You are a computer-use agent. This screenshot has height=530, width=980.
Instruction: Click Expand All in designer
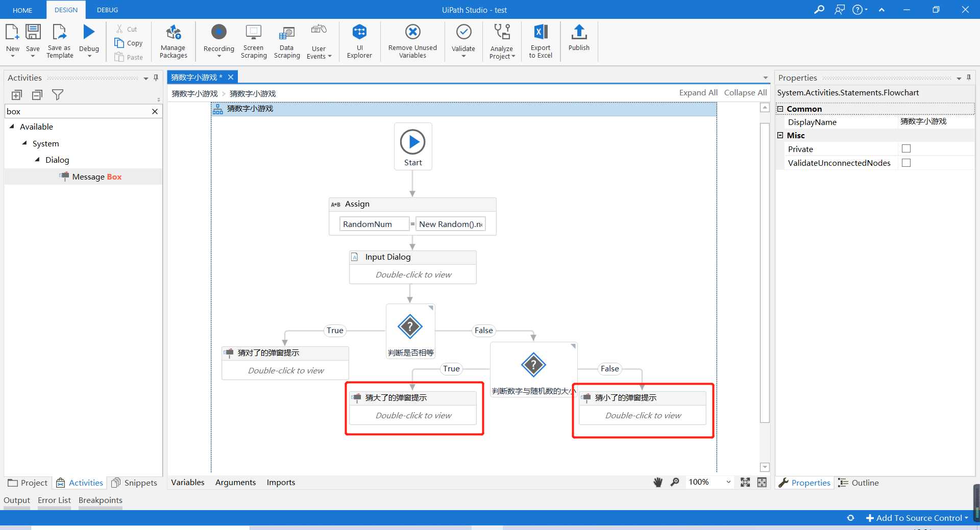coord(698,93)
